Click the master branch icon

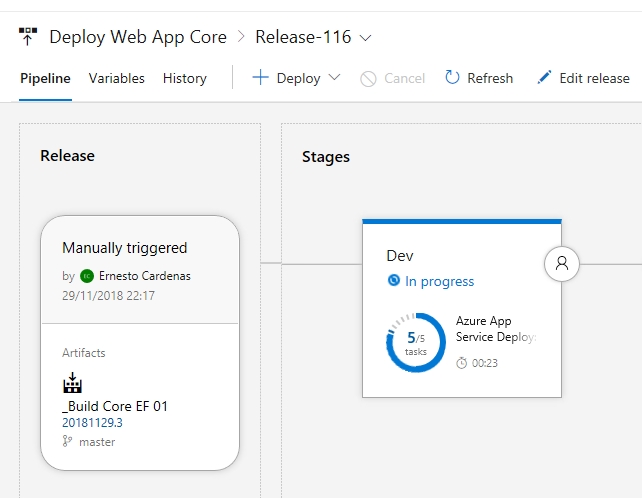pos(67,441)
